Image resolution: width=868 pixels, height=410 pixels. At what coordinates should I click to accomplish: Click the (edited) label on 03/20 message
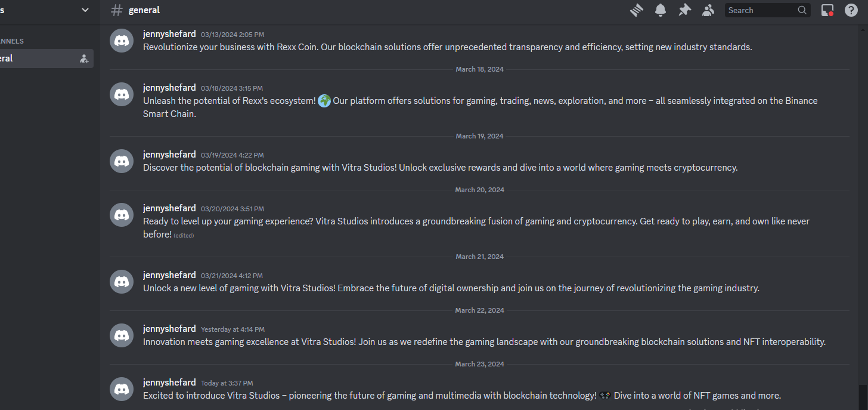pyautogui.click(x=184, y=236)
